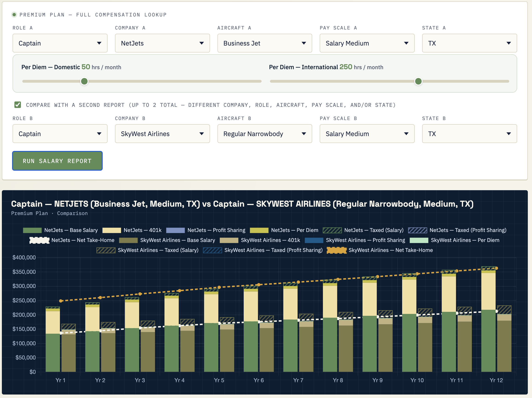The image size is (532, 398).
Task: Choose a different State A value
Action: (x=470, y=43)
